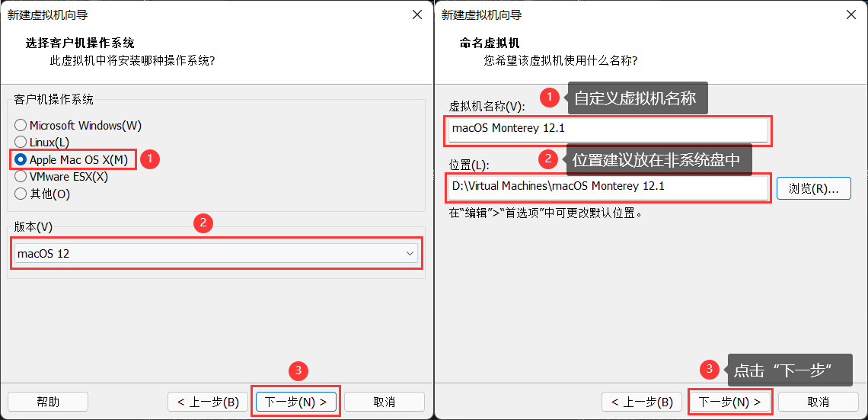This screenshot has width=868, height=420.
Task: Select the VMware ESX(X) radio option
Action: click(x=61, y=177)
